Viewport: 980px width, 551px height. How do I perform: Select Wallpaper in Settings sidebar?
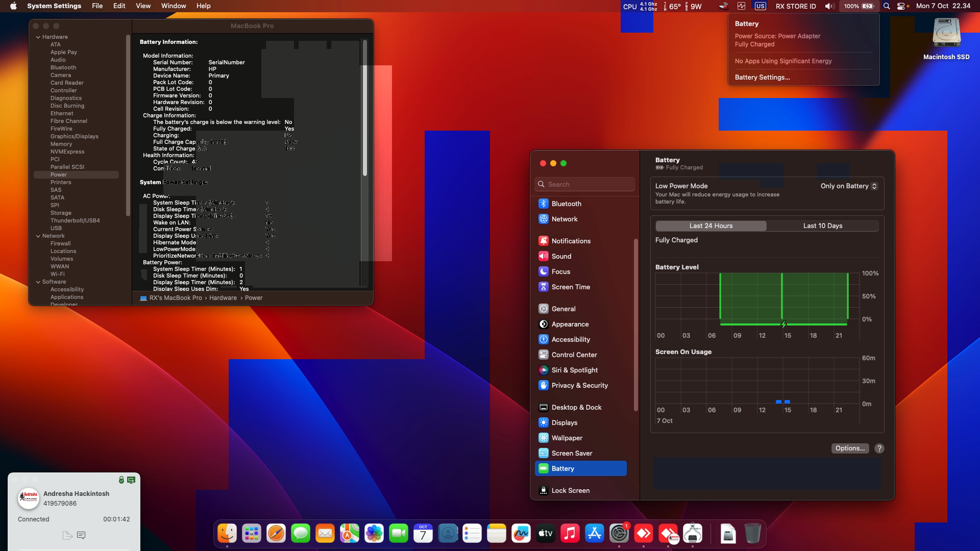tap(581, 438)
